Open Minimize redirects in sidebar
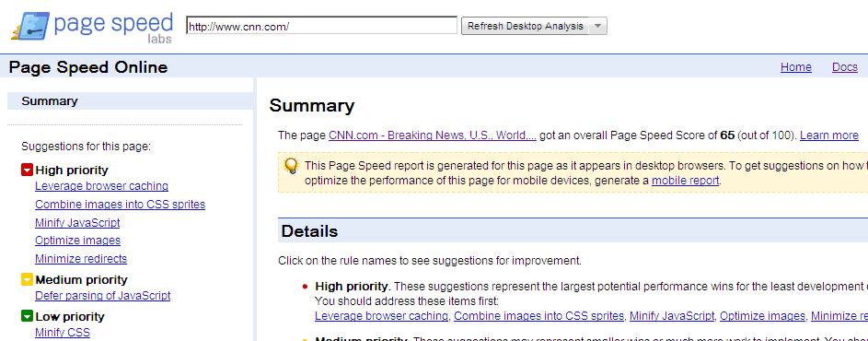This screenshot has width=868, height=341. [x=81, y=259]
